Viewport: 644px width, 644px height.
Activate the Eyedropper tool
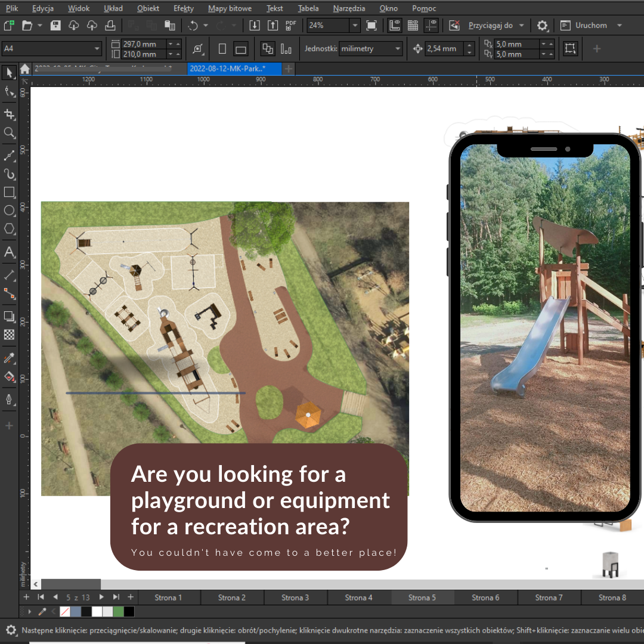10,358
